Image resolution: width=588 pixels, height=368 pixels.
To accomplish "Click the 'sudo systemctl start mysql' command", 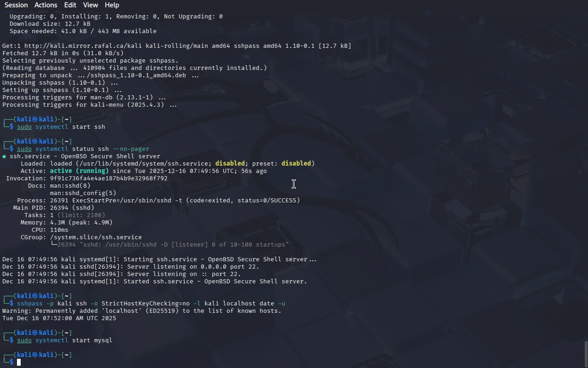I will tap(65, 340).
